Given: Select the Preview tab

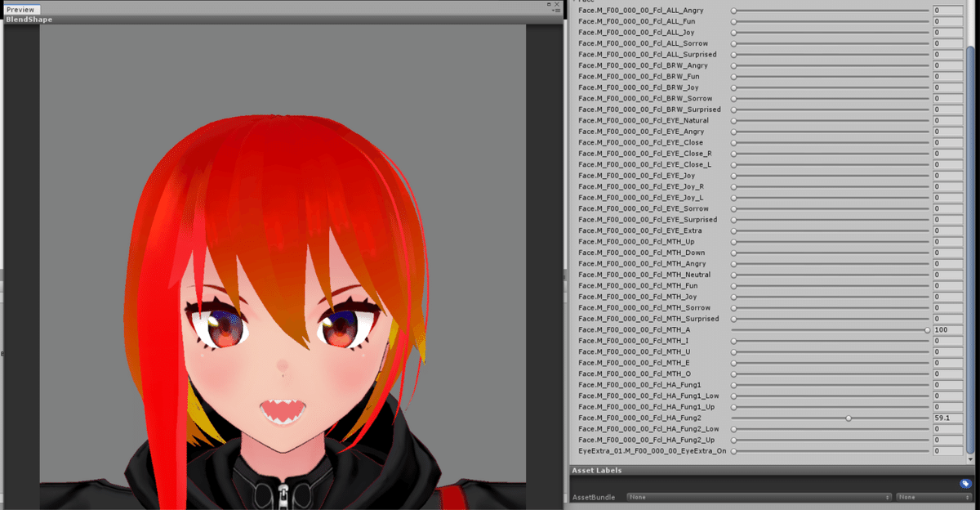Looking at the screenshot, I should tap(20, 10).
